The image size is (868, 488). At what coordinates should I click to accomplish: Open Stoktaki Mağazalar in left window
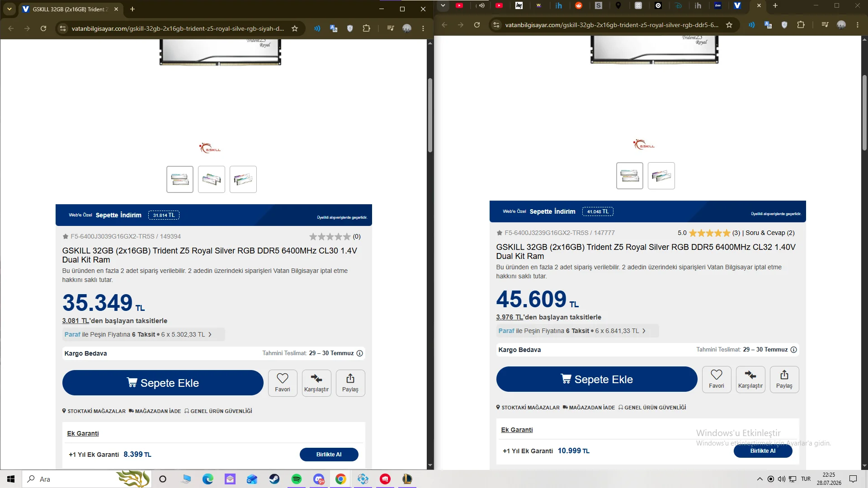(x=94, y=411)
